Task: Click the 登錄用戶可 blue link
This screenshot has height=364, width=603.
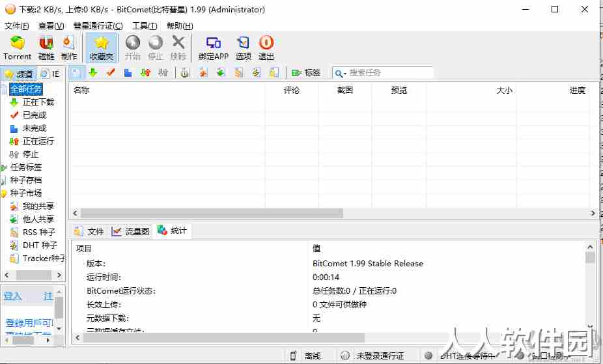Action: click(x=29, y=323)
